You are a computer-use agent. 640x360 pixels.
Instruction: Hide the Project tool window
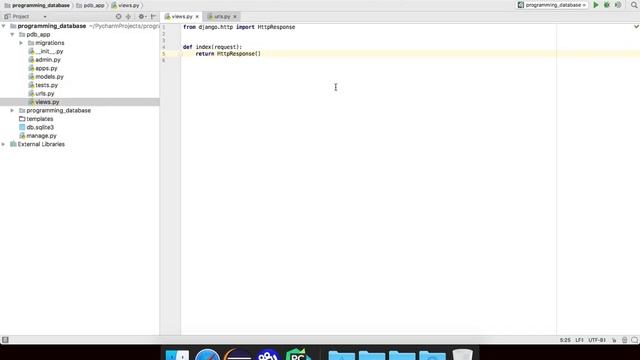click(153, 16)
